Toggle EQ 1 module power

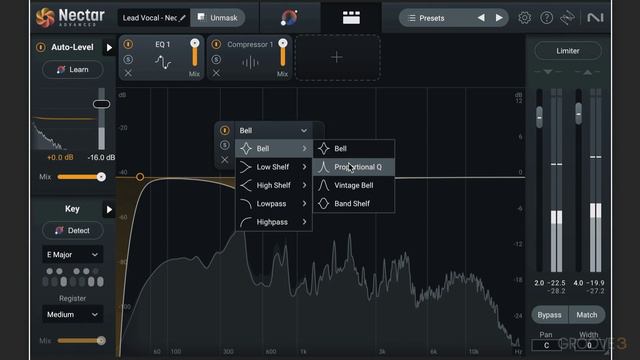click(x=128, y=44)
